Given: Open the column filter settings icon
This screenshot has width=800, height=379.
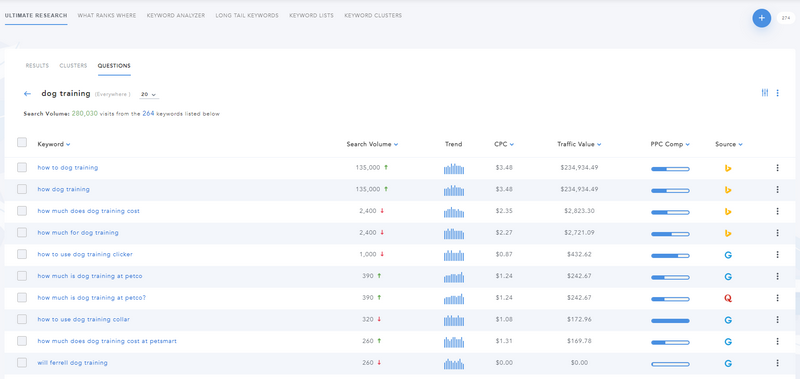Looking at the screenshot, I should point(765,93).
